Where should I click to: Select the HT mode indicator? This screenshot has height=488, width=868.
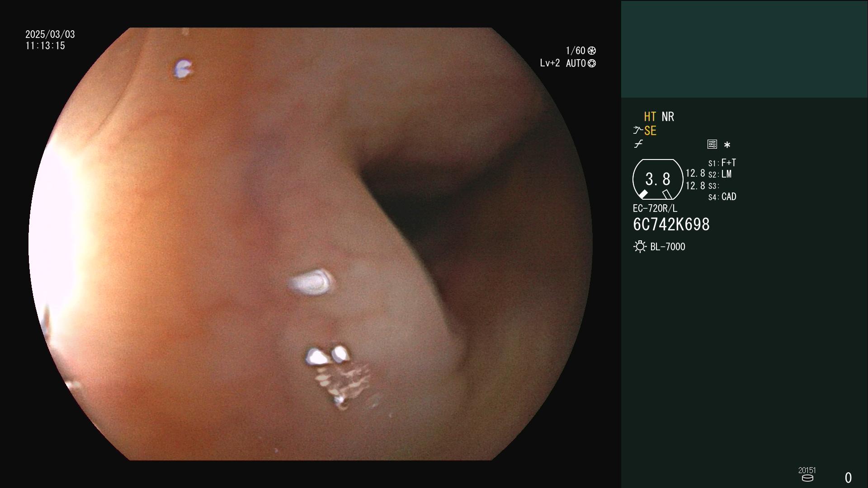coord(650,117)
